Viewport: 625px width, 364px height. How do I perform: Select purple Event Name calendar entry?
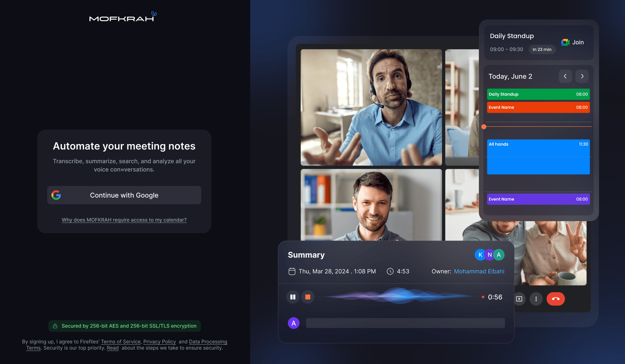[539, 199]
